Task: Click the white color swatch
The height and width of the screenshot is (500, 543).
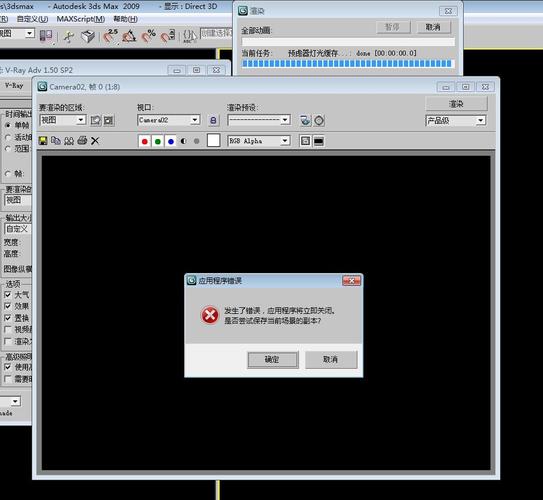Action: [x=213, y=141]
